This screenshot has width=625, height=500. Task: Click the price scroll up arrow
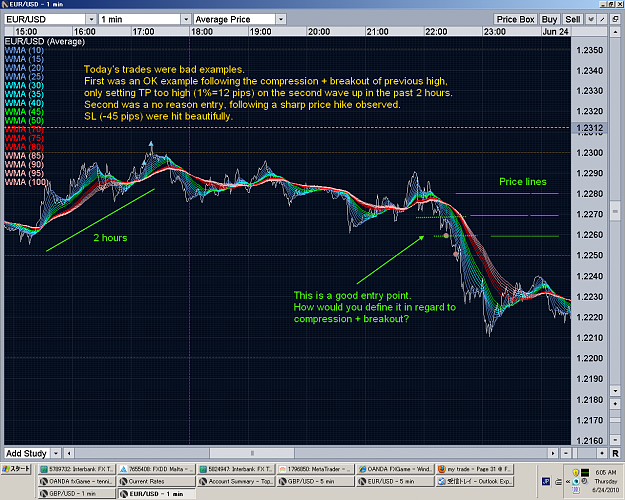(615, 31)
